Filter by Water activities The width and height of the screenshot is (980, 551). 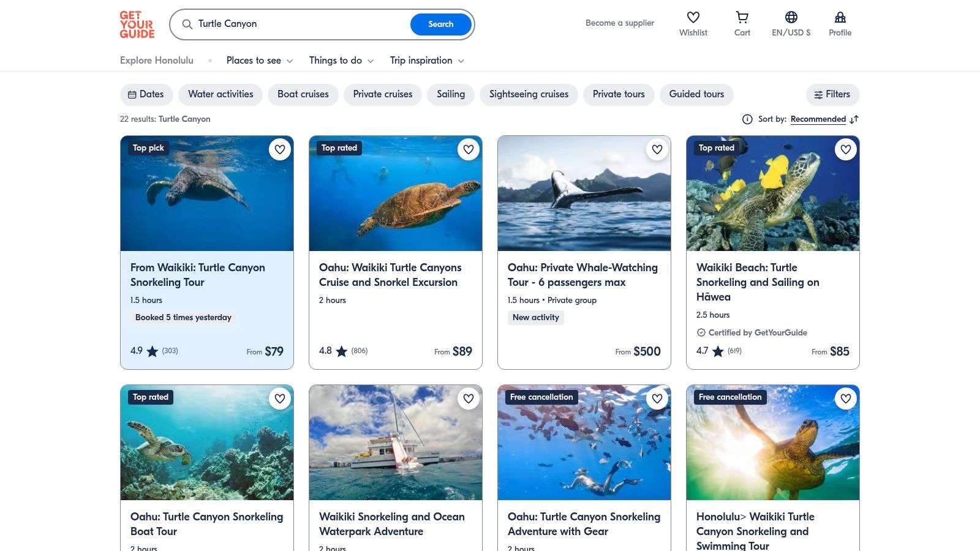click(x=221, y=94)
